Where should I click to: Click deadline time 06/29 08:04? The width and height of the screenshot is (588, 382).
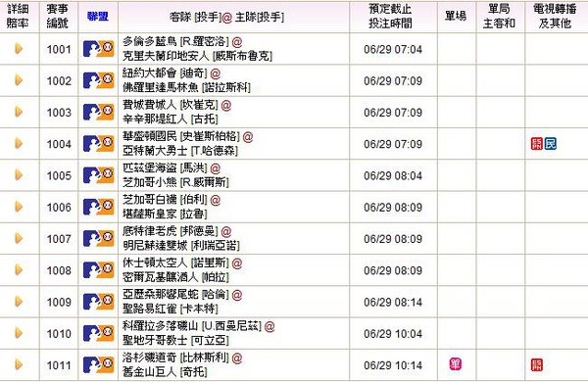coord(393,175)
